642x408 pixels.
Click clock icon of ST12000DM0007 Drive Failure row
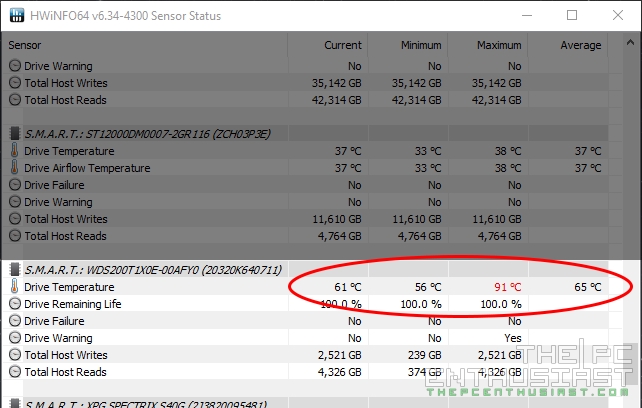15,185
